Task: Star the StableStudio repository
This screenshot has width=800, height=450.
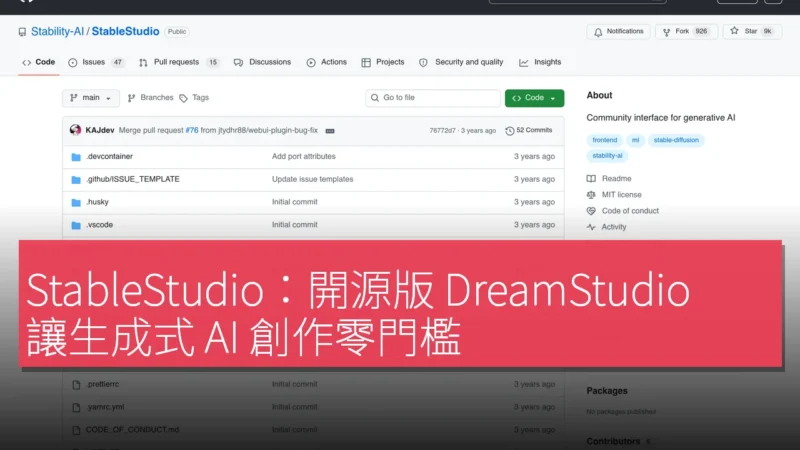Action: 752,32
